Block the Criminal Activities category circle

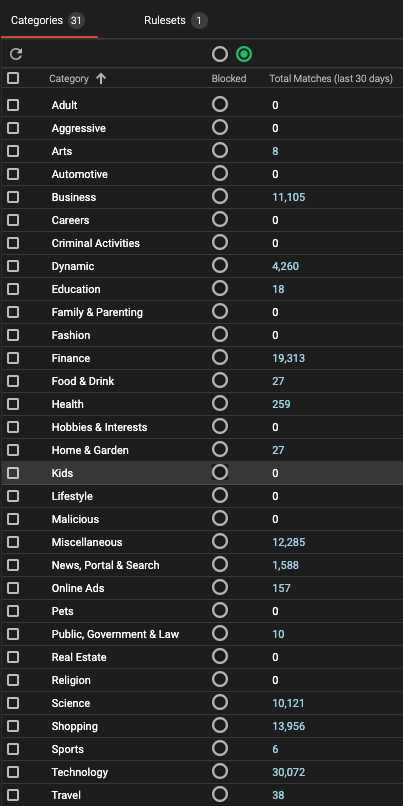(219, 242)
